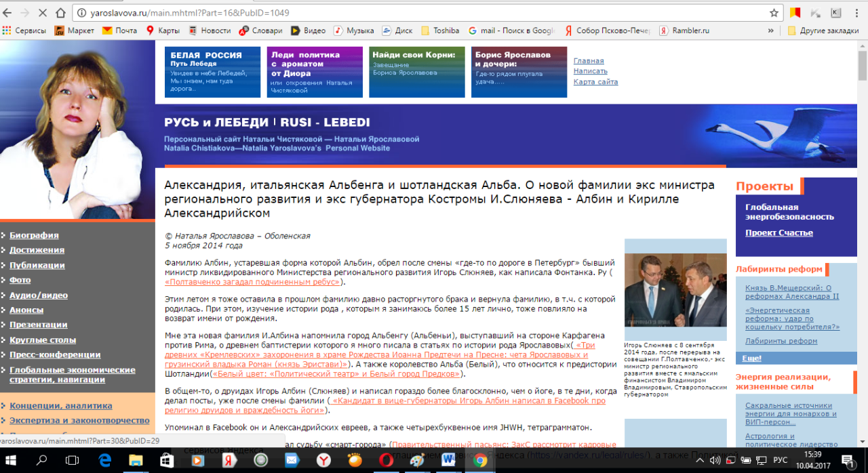Viewport: 868px width, 473px height.
Task: Open Сервисы apps shortcut in bookmarks bar
Action: click(24, 30)
